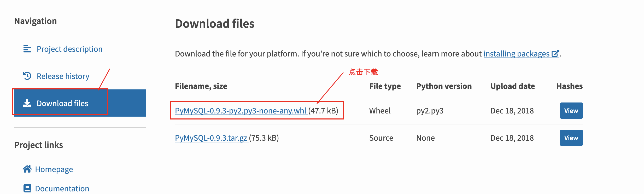Image resolution: width=644 pixels, height=194 pixels.
Task: Select the Download files navigation item
Action: click(80, 103)
